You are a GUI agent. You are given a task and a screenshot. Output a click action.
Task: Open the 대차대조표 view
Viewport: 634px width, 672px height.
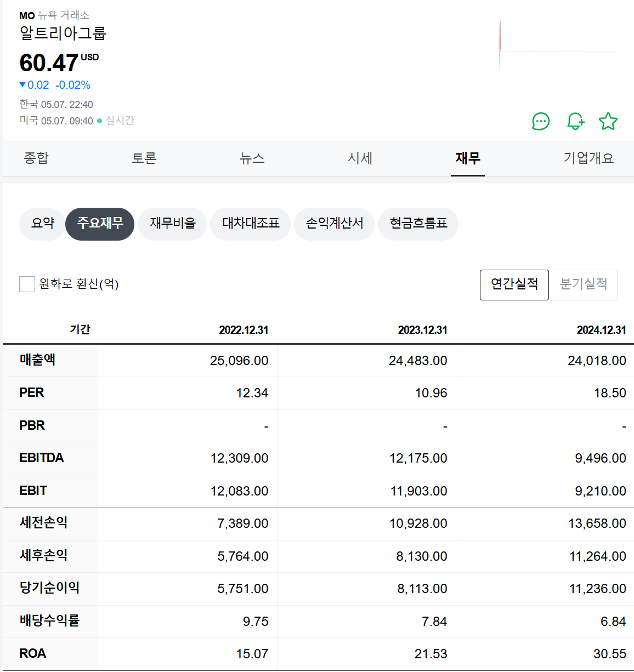point(251,224)
